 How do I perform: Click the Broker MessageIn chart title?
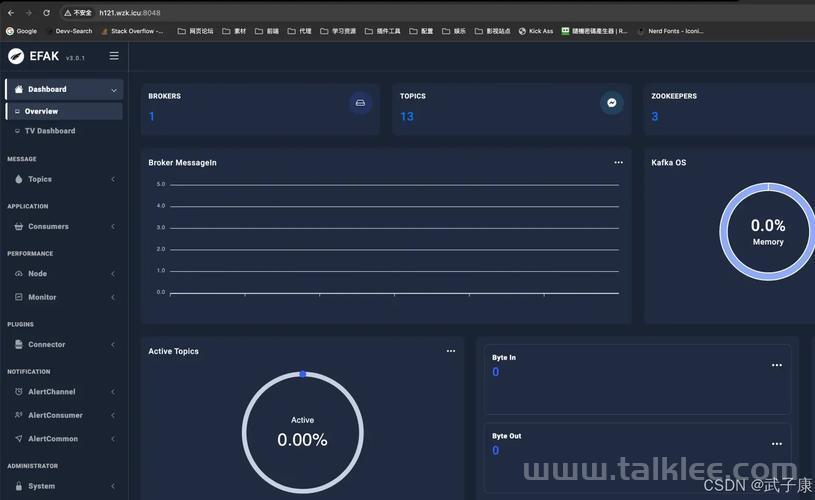click(182, 163)
